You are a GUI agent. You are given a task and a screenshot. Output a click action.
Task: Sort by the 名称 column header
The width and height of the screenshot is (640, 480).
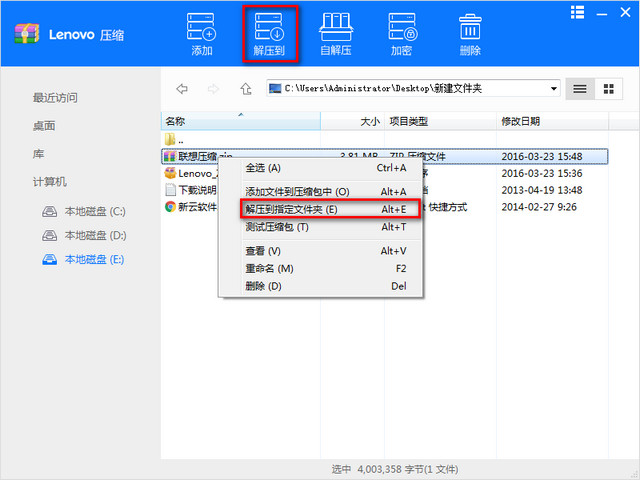(x=241, y=121)
